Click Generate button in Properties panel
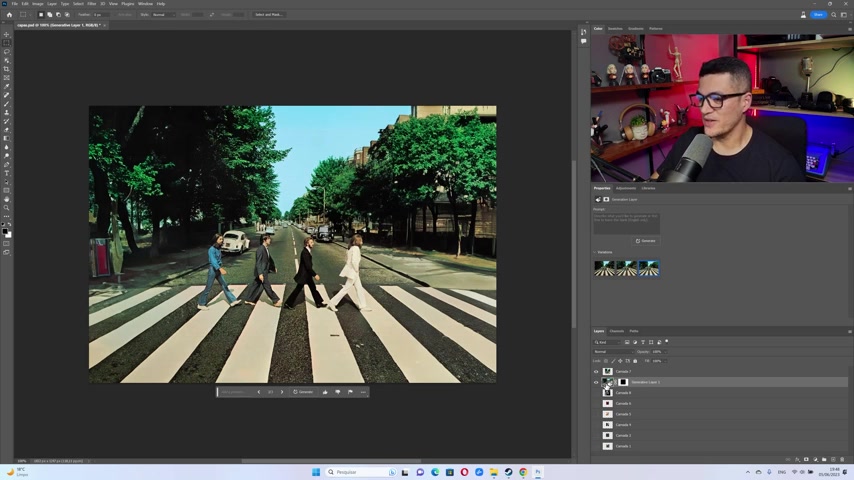 [645, 241]
